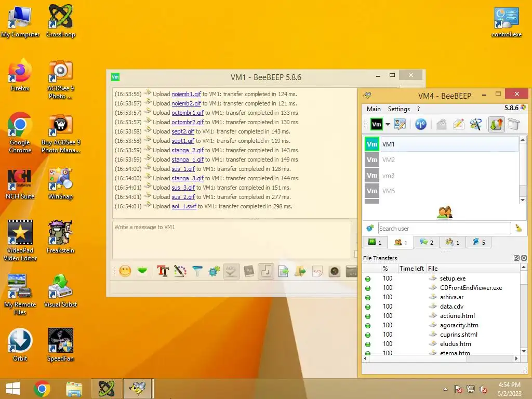Select offline user VM5
Screen dimensions: 532x399
pos(442,191)
